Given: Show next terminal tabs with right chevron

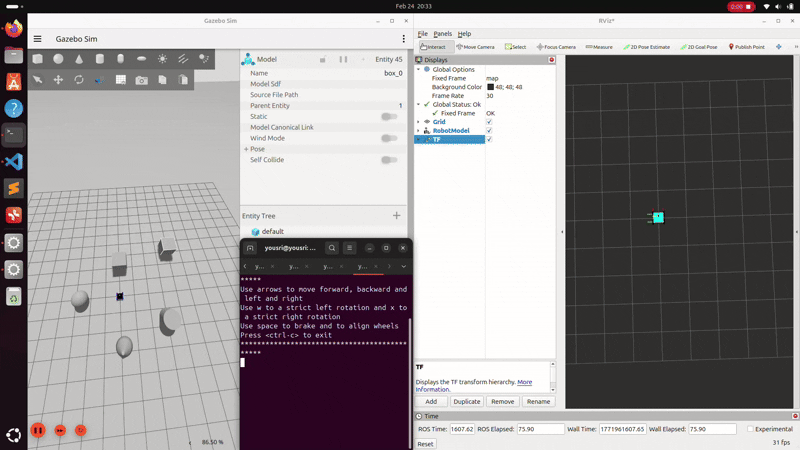Looking at the screenshot, I should (389, 266).
